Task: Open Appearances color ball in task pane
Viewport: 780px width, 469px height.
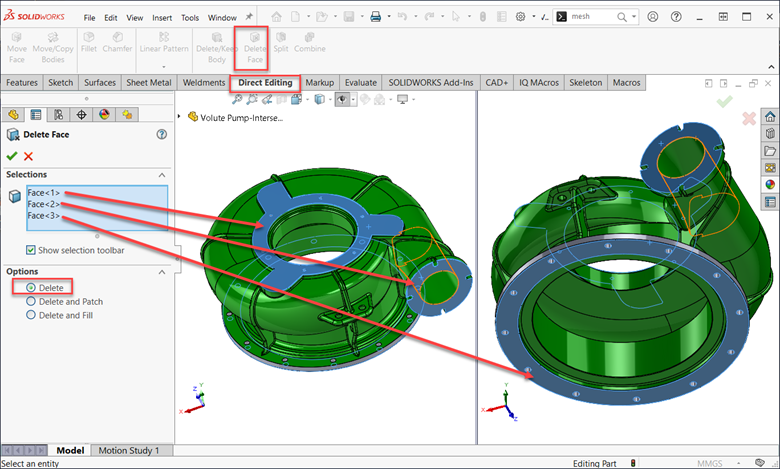Action: 770,185
